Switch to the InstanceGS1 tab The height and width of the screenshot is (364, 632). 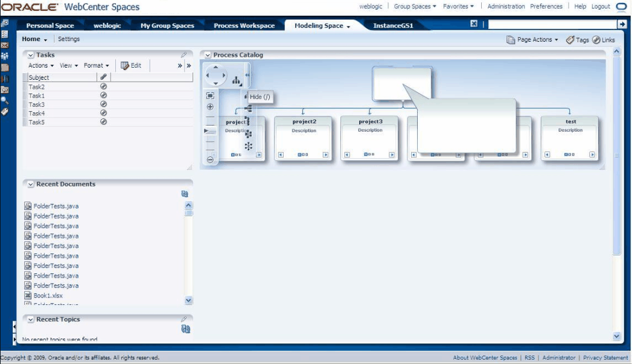393,25
